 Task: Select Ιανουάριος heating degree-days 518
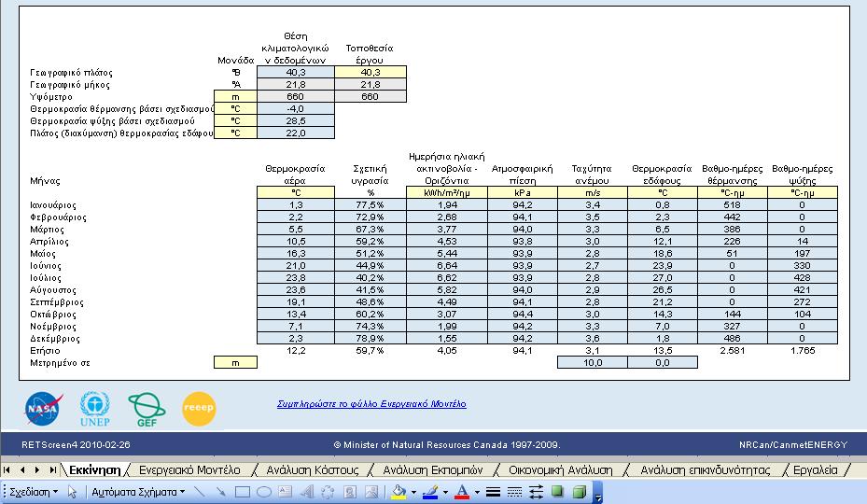732,205
